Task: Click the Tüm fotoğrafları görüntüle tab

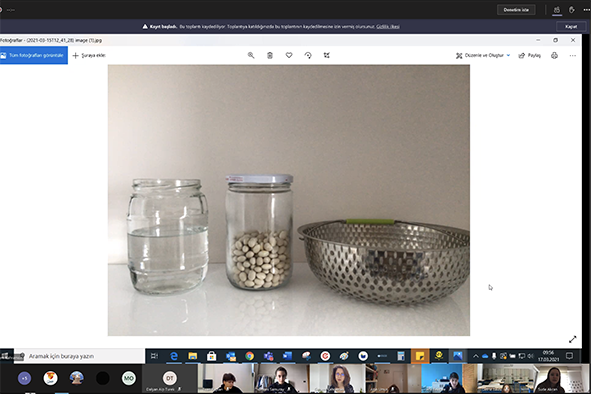Action: tap(34, 55)
